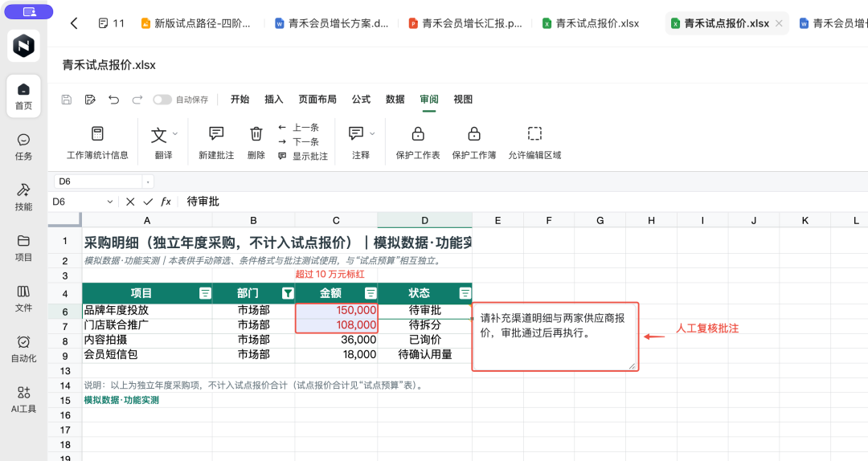The height and width of the screenshot is (461, 868).
Task: Open 任务 tasks in sidebar
Action: [x=23, y=147]
